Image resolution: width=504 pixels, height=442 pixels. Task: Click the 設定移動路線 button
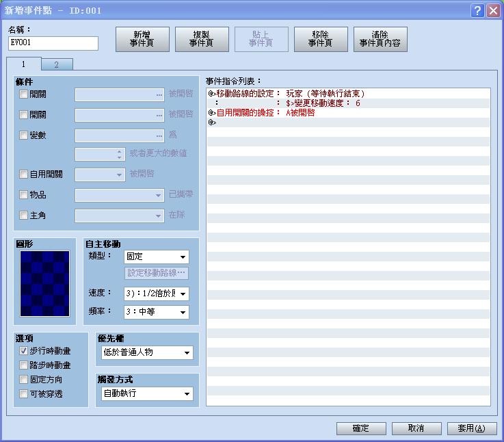156,273
